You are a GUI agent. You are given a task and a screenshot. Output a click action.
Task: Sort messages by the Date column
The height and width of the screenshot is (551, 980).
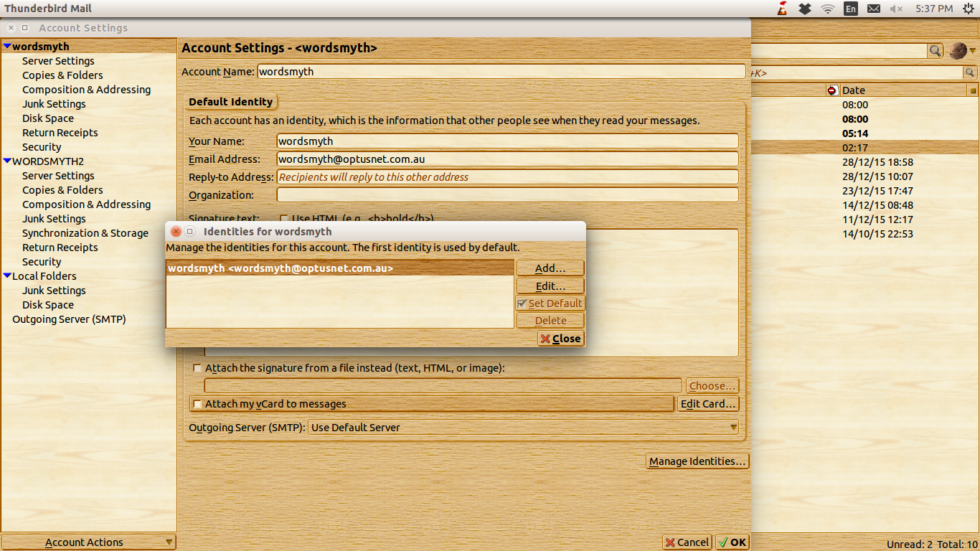pyautogui.click(x=903, y=90)
